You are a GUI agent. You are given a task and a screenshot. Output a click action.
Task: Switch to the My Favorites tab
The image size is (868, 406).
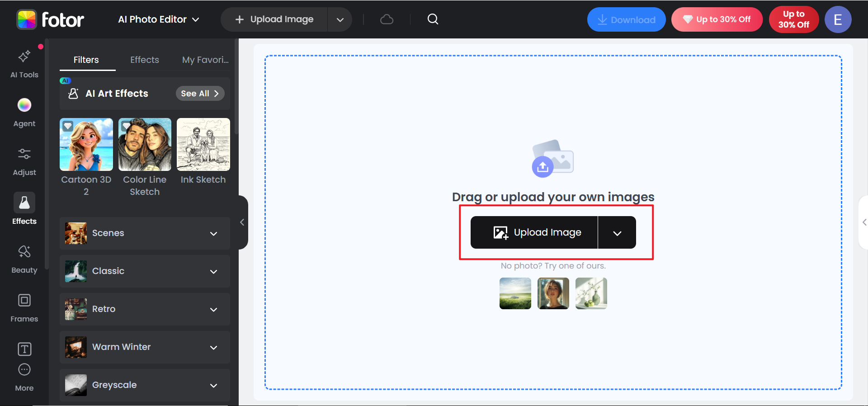pyautogui.click(x=205, y=60)
